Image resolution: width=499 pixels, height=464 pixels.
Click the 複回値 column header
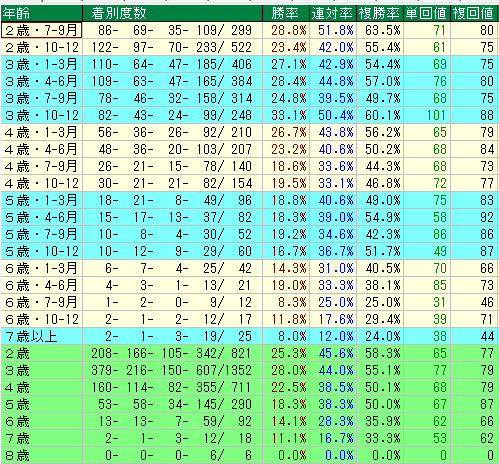[474, 13]
